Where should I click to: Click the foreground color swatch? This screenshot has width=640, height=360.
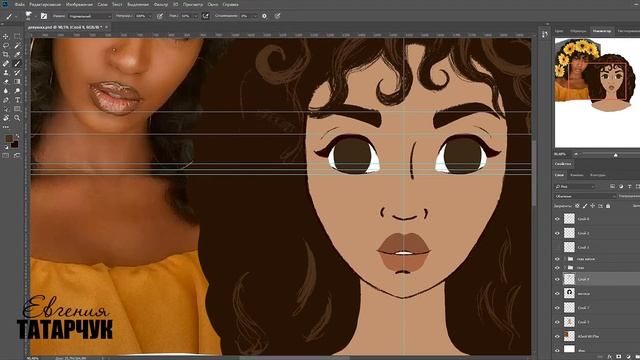tap(9, 139)
